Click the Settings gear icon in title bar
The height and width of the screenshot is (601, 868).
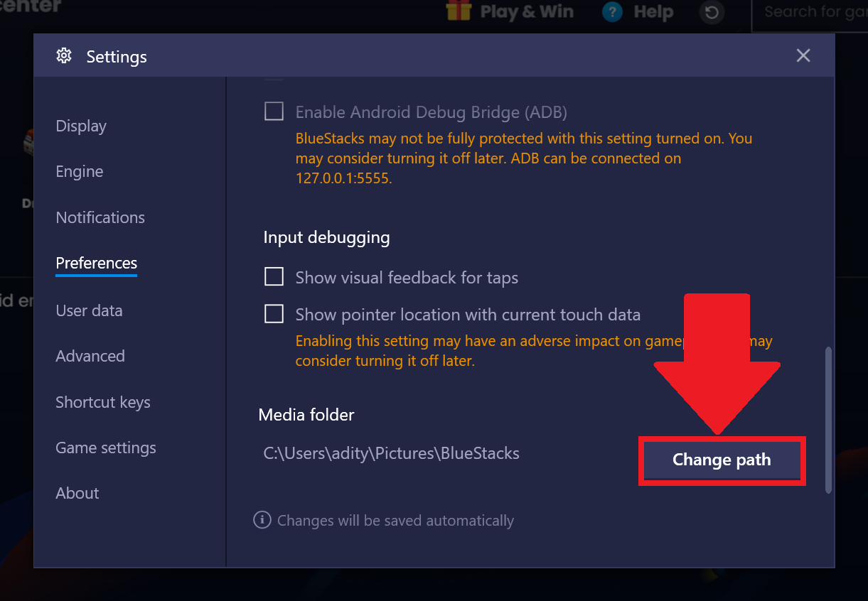point(64,55)
